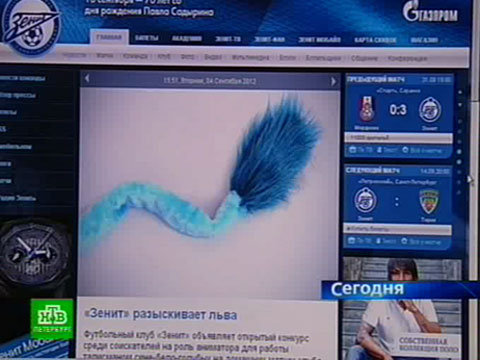The width and height of the screenshot is (480, 360).
Task: Click the Zenit club logo
Action: [x=32, y=26]
